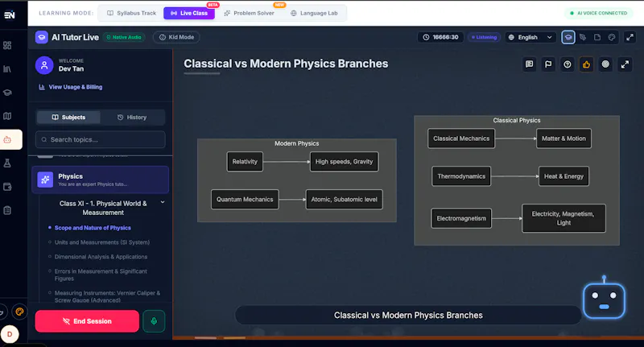Screen dimensions: 644x347
Task: Click the Thermodynamics node
Action: 461,176
